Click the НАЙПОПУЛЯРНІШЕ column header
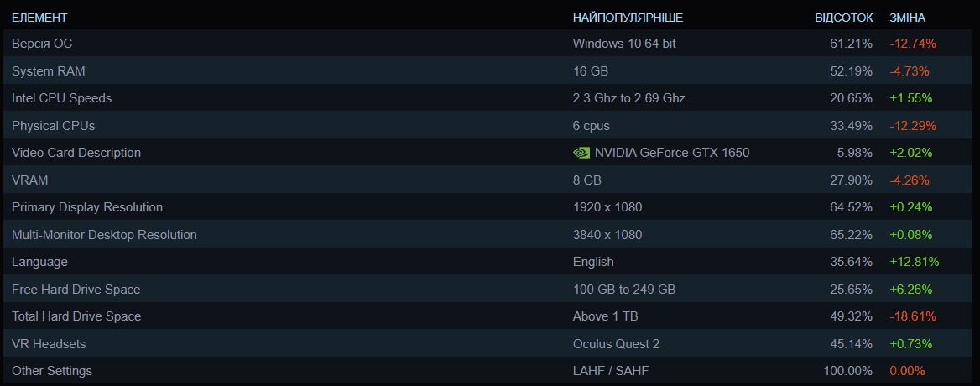Image resolution: width=980 pixels, height=386 pixels. [x=628, y=18]
